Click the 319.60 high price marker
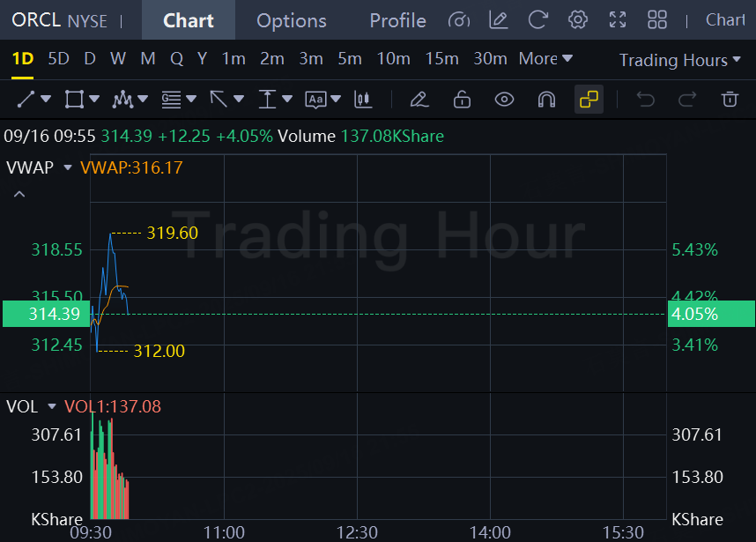Screen dimensions: 756x542 tap(172, 233)
